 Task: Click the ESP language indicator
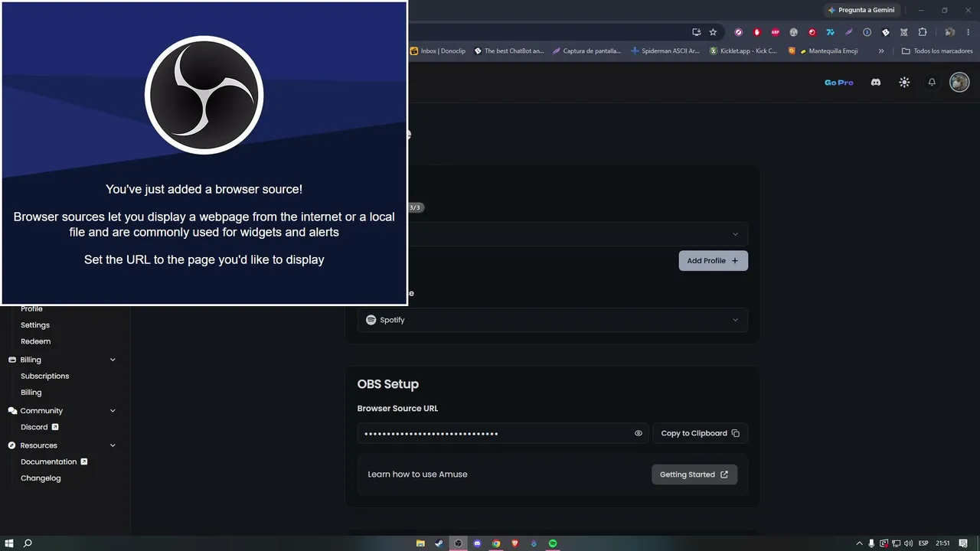pyautogui.click(x=923, y=543)
